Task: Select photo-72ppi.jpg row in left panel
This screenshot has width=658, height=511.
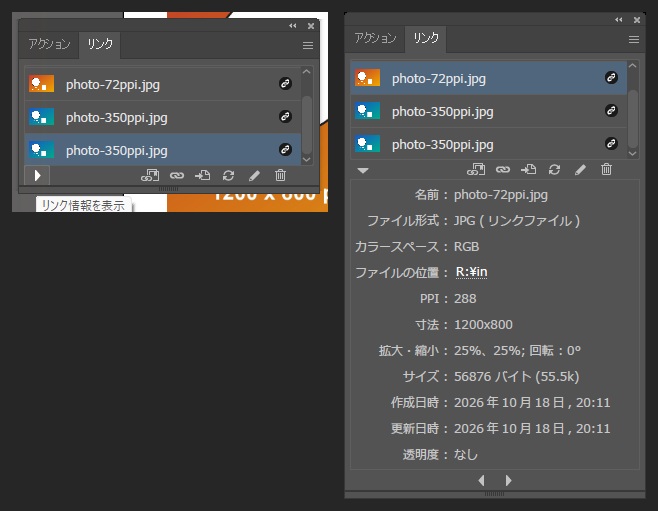Action: coord(163,84)
